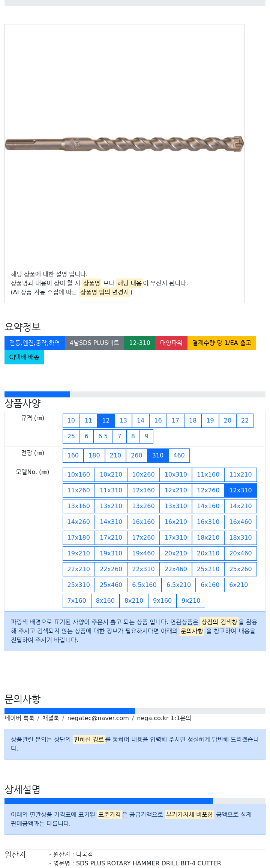270x868 pixels.
Task: Open the 4날SDS PLUS비트 category tag
Action: [94, 343]
